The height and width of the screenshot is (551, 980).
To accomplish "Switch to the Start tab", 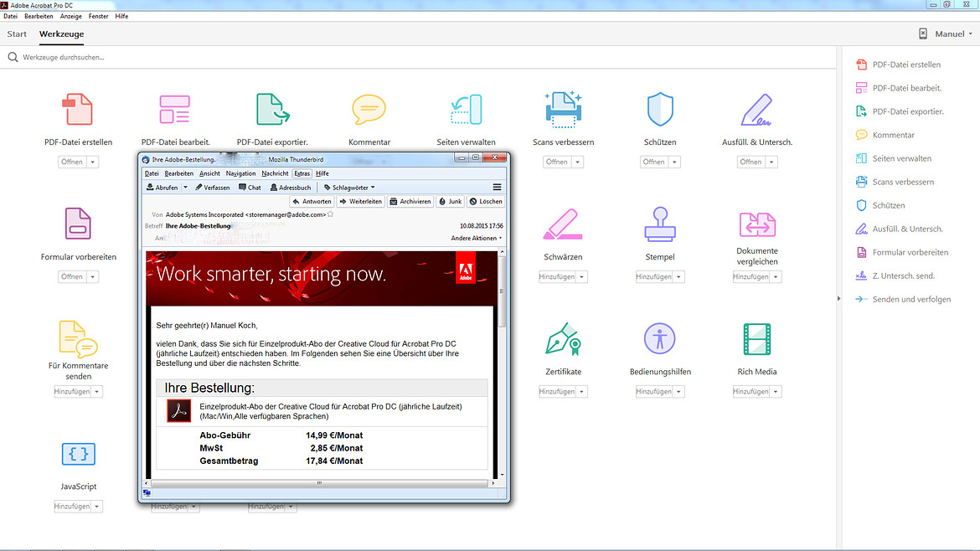I will point(17,33).
